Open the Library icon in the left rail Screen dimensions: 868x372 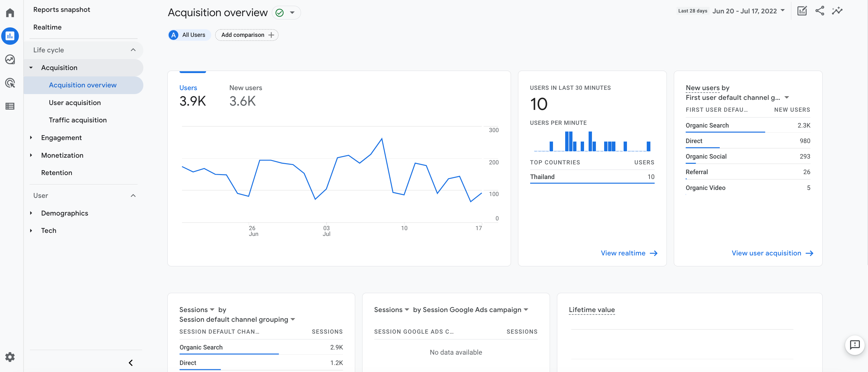[10, 106]
